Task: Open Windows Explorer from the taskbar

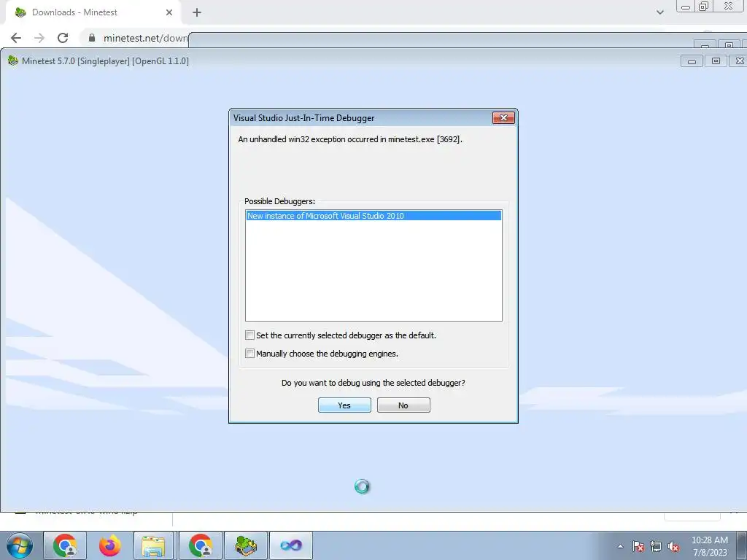Action: click(153, 545)
